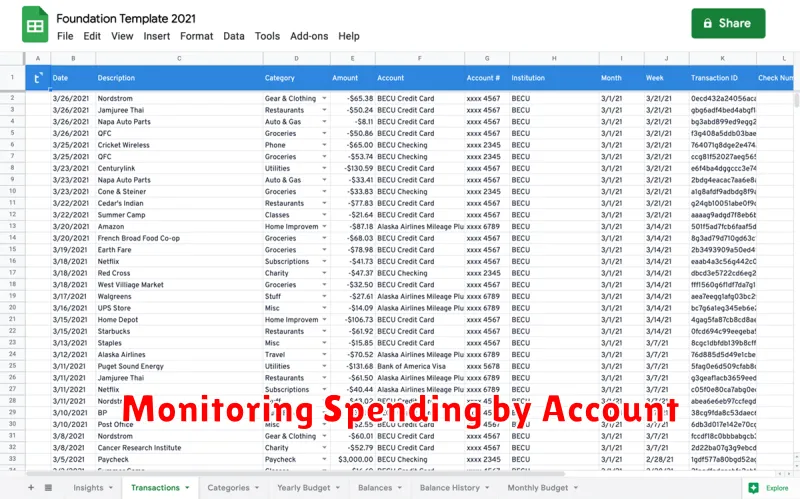
Task: Open Yearly Budget tab dropdown arrow
Action: pyautogui.click(x=338, y=488)
